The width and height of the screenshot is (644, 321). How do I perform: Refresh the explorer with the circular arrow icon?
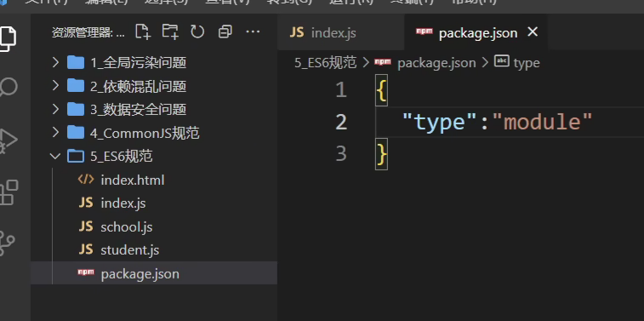pyautogui.click(x=197, y=32)
